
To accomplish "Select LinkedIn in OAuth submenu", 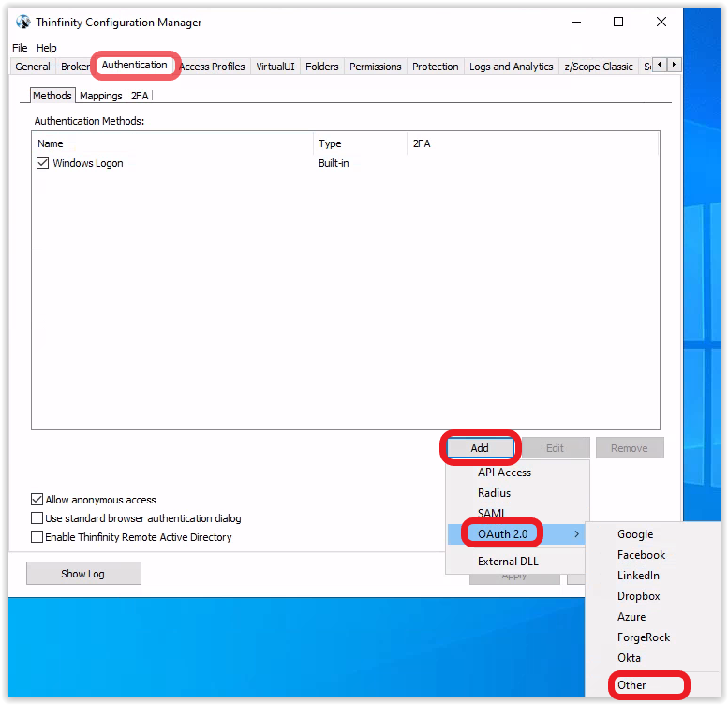I will pyautogui.click(x=653, y=576).
